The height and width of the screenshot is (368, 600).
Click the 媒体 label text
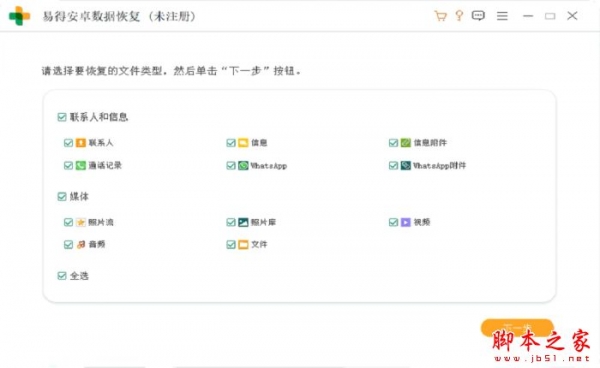tap(79, 197)
